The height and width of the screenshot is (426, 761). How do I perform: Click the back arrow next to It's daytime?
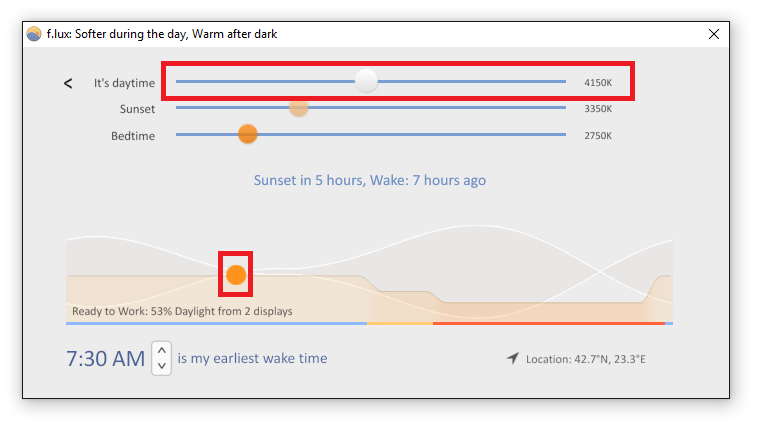point(68,83)
